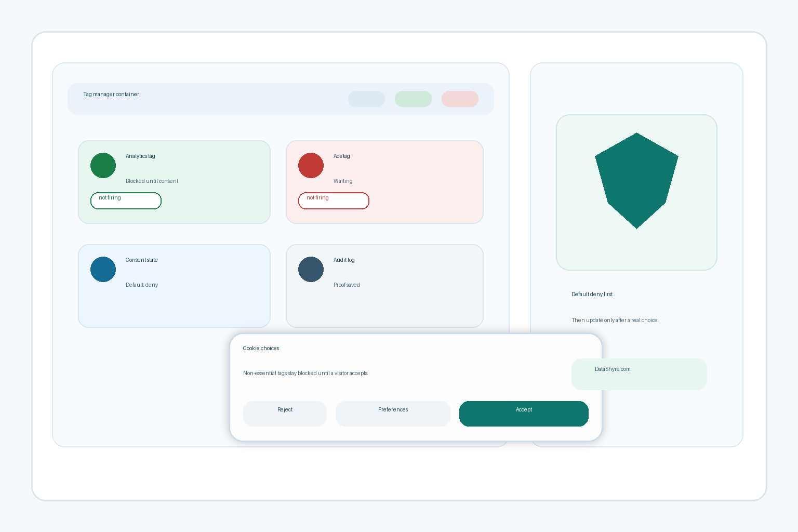Open cookie Preferences
Image resolution: width=798 pixels, height=532 pixels.
[x=393, y=414]
